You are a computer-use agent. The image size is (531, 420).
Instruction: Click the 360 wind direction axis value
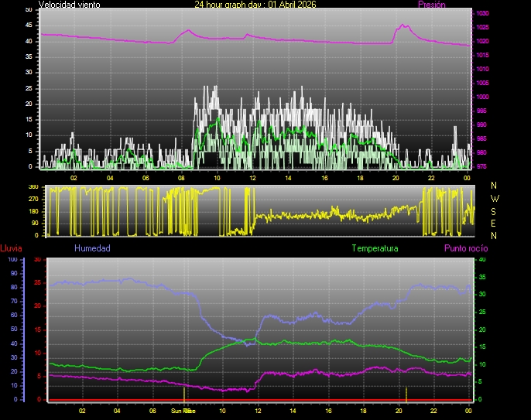33,187
